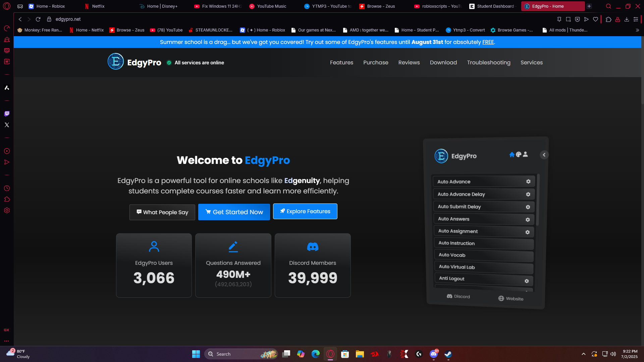Open History clock icon in sidebar
This screenshot has height=362, width=644.
click(x=7, y=188)
